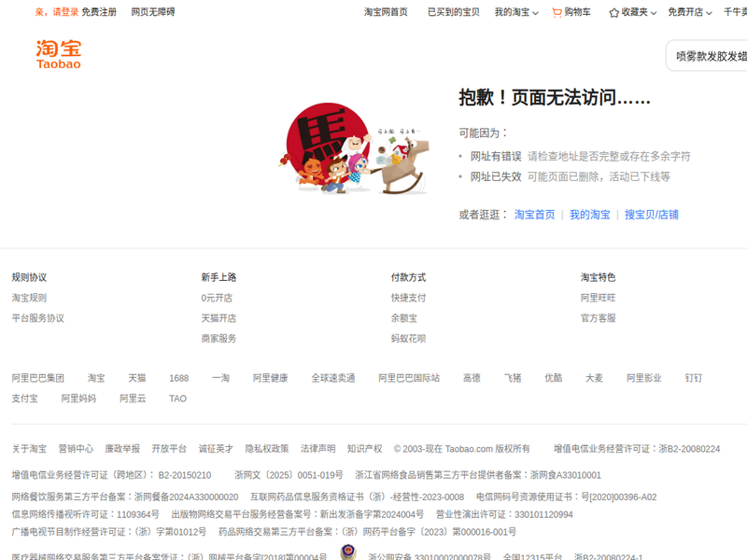Open 已买到的宝贝 in top navigation
This screenshot has width=747, height=560.
click(x=454, y=12)
